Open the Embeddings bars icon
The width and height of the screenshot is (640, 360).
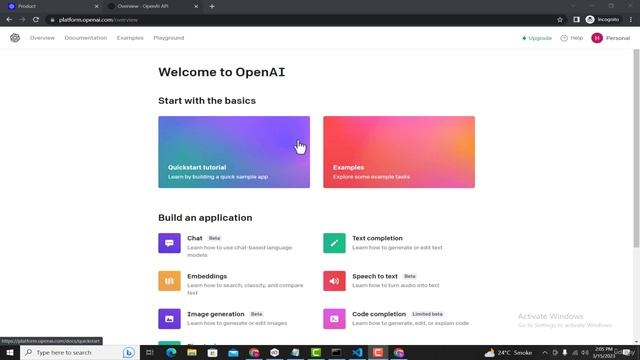pos(169,281)
